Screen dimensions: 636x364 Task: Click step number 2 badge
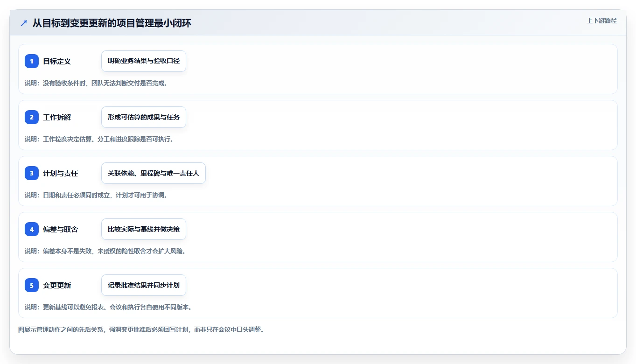pyautogui.click(x=32, y=117)
